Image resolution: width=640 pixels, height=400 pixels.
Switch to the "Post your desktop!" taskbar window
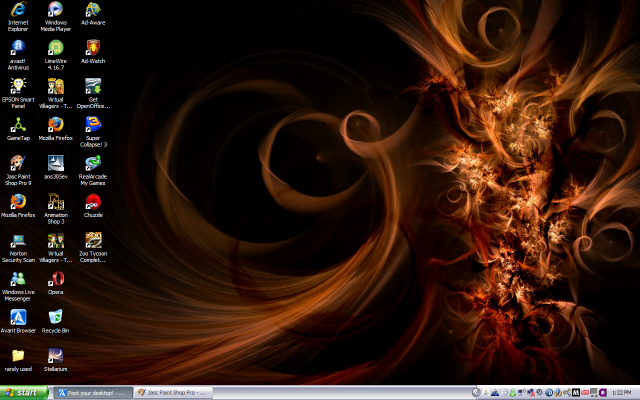[x=94, y=393]
